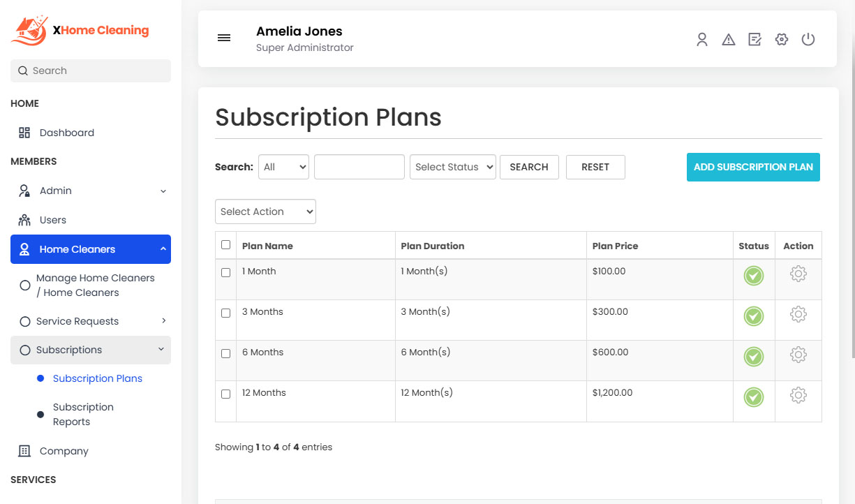855x504 pixels.
Task: Log out using the power icon
Action: tap(808, 40)
